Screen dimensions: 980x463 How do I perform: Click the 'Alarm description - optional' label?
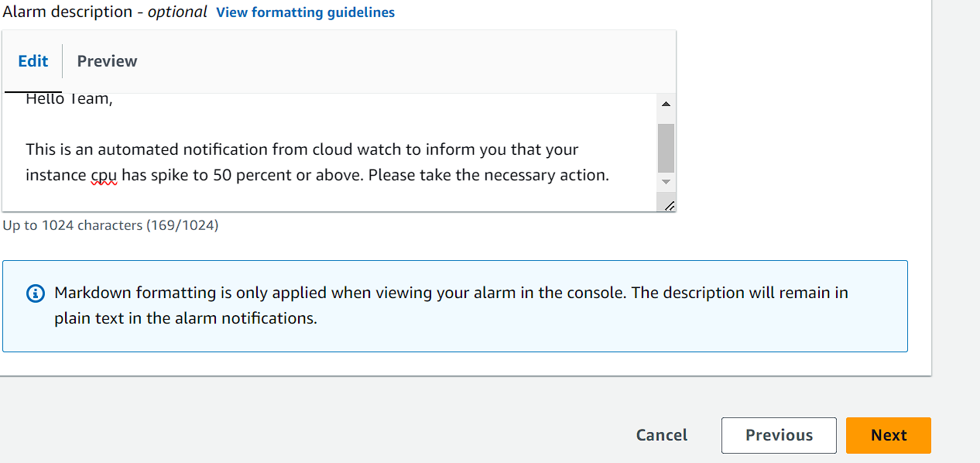(105, 12)
